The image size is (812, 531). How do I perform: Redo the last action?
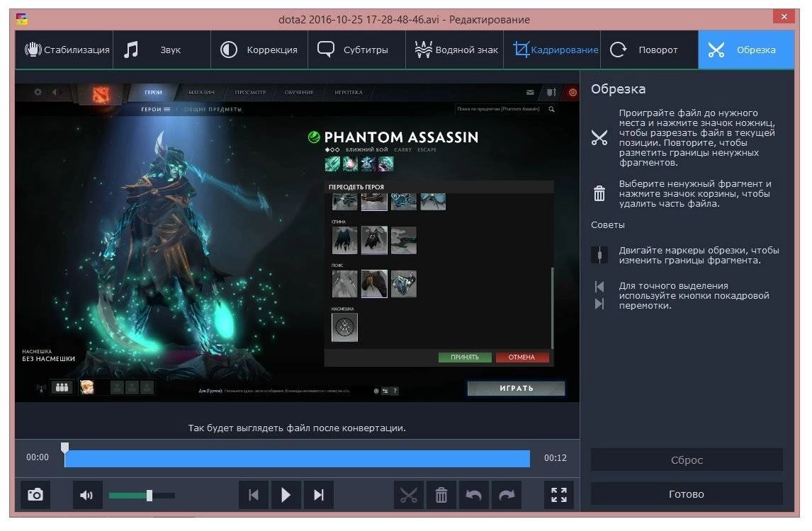click(x=507, y=495)
